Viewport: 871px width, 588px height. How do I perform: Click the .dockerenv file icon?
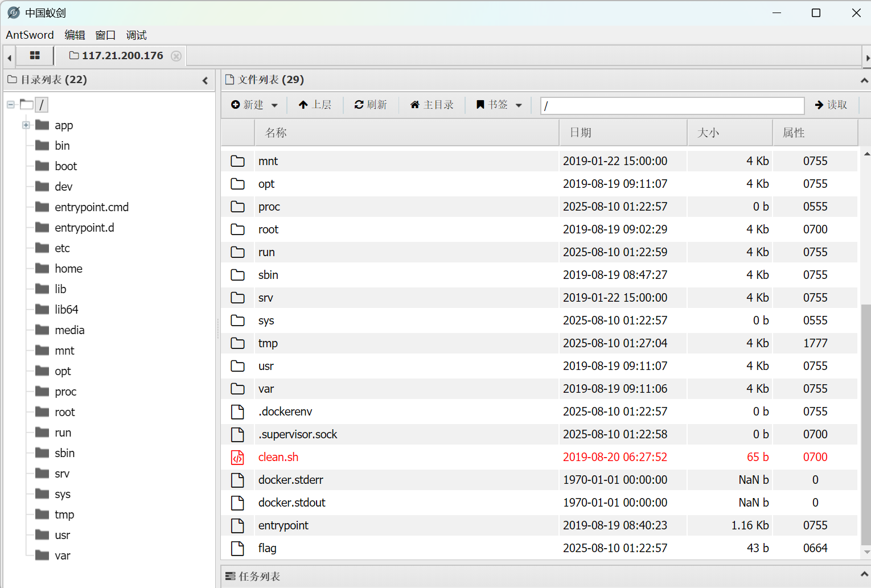(237, 412)
